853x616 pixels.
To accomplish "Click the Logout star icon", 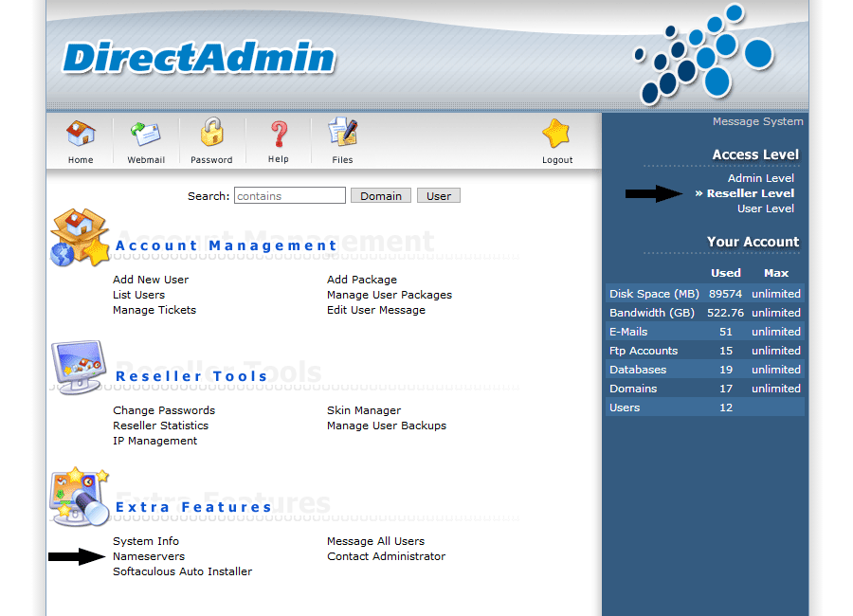I will coord(556,134).
